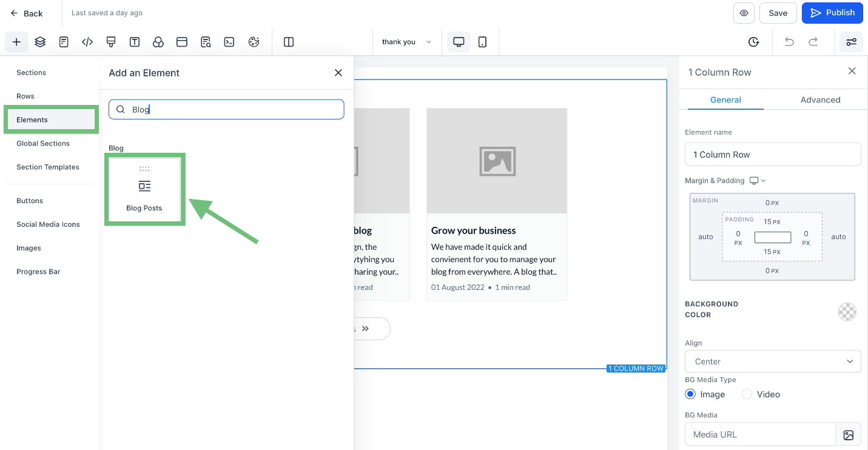The height and width of the screenshot is (450, 868).
Task: Edit the Element name field
Action: click(773, 155)
